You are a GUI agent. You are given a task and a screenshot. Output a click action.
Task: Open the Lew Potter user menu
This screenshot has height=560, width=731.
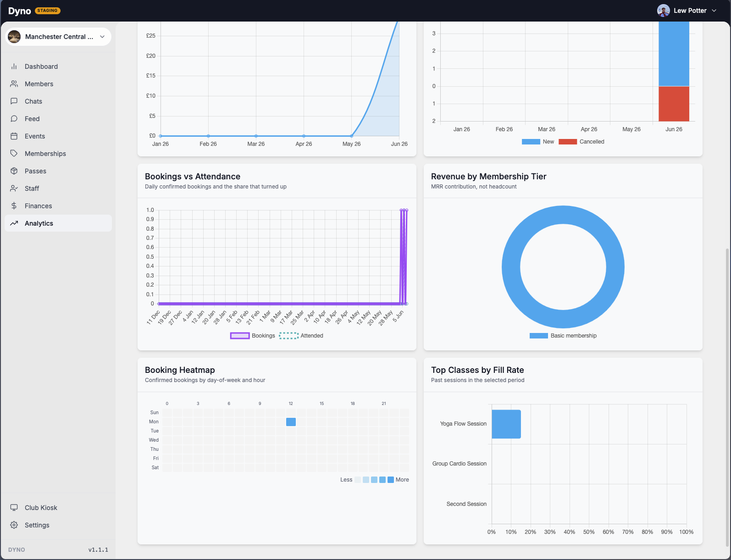coord(687,11)
